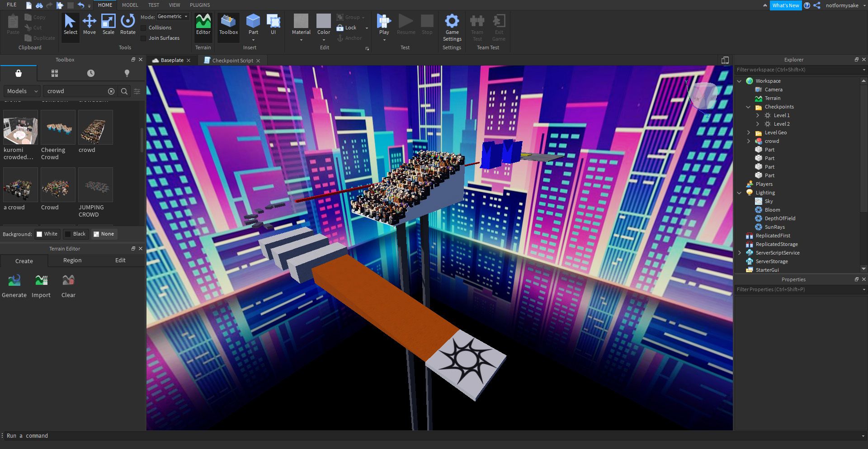Open the Checkpoint Script tab
Viewport: 868px width, 449px height.
(232, 60)
